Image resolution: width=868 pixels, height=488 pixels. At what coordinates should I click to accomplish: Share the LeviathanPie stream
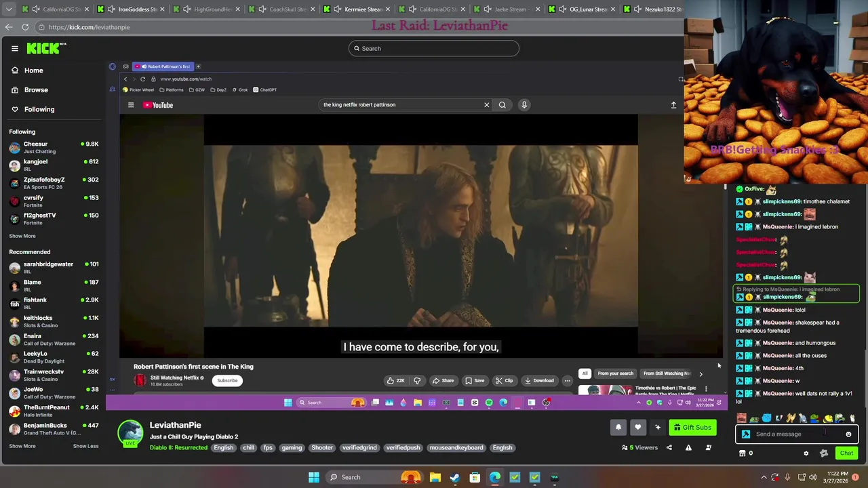[x=669, y=447]
